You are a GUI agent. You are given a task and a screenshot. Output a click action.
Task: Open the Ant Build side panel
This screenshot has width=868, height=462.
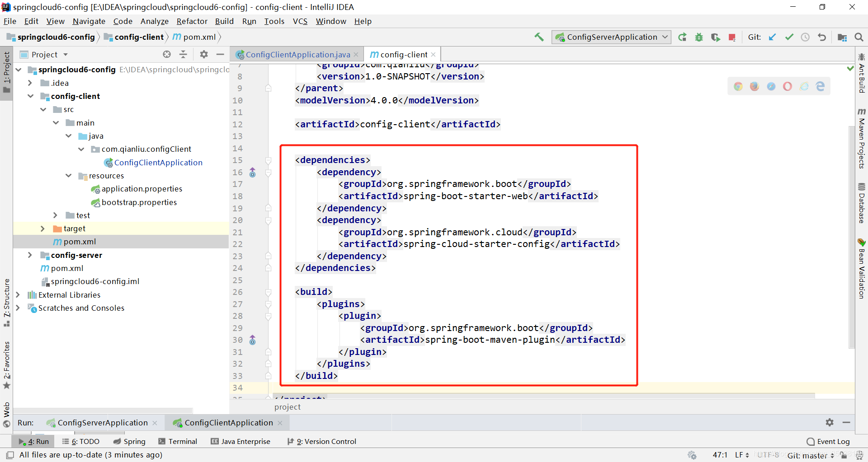point(861,73)
